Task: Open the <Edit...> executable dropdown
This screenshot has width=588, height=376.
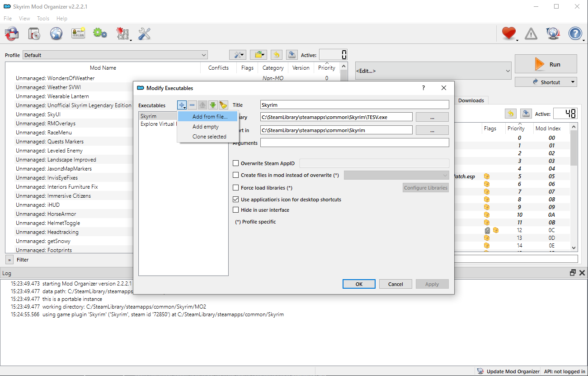Action: tap(433, 71)
